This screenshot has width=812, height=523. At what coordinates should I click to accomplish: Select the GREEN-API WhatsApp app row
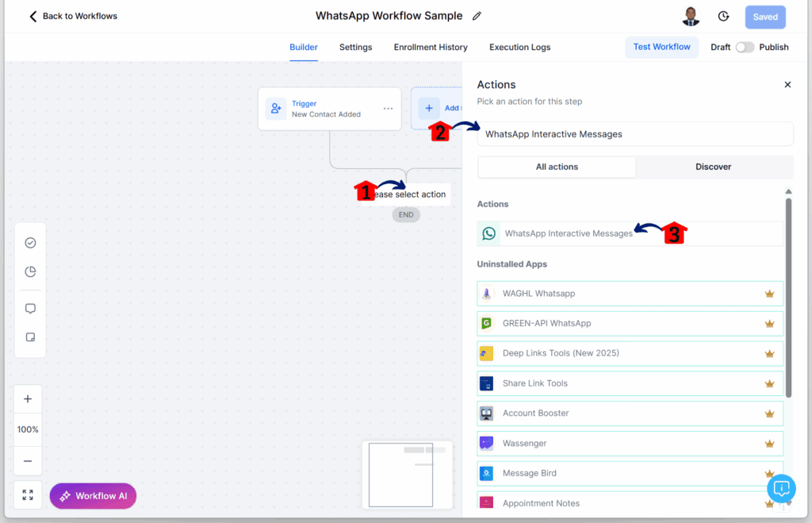[630, 324]
